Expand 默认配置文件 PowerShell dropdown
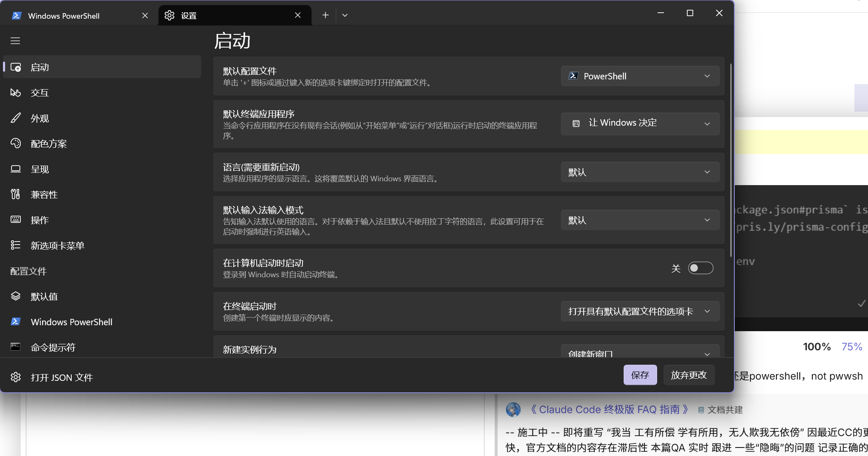 click(640, 76)
